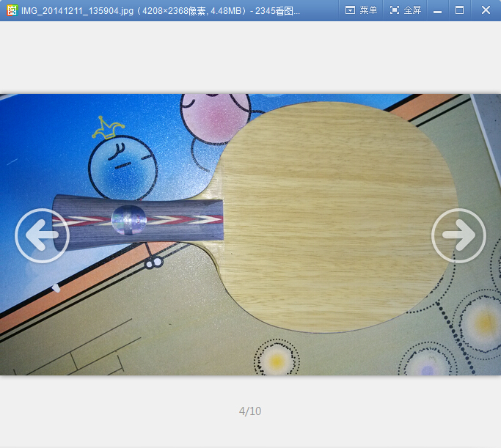Click the 4/10 image counter
The height and width of the screenshot is (448, 501).
[250, 411]
